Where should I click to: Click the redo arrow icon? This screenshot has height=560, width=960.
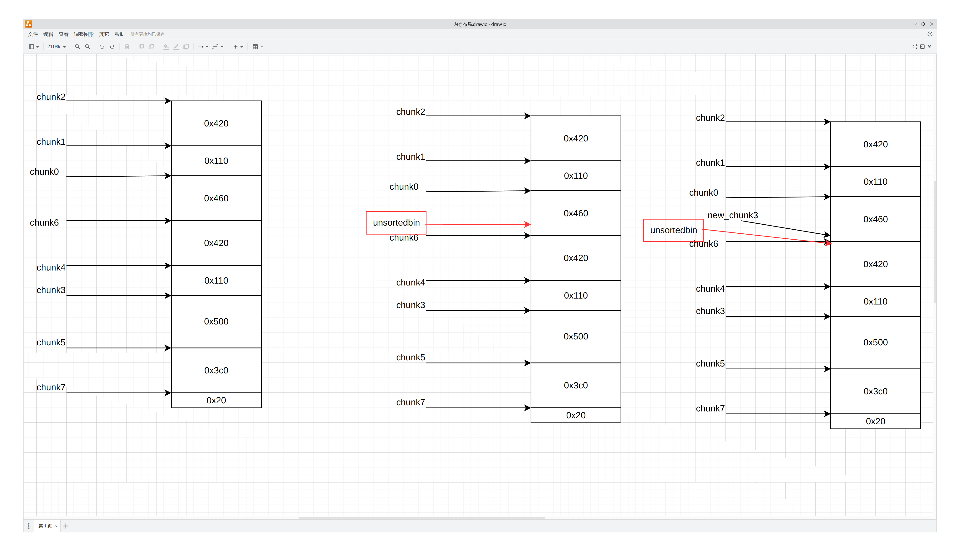pos(112,47)
